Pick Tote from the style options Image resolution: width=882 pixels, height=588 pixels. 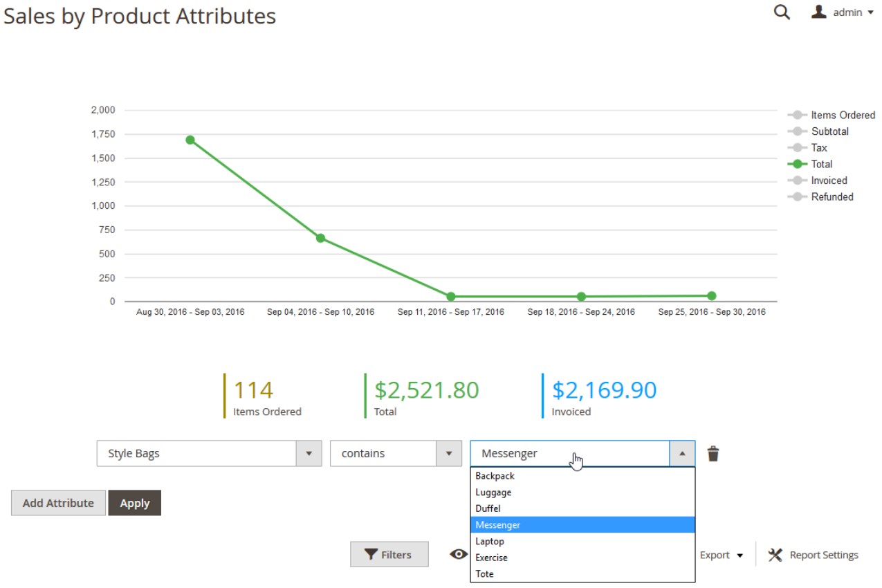click(484, 573)
